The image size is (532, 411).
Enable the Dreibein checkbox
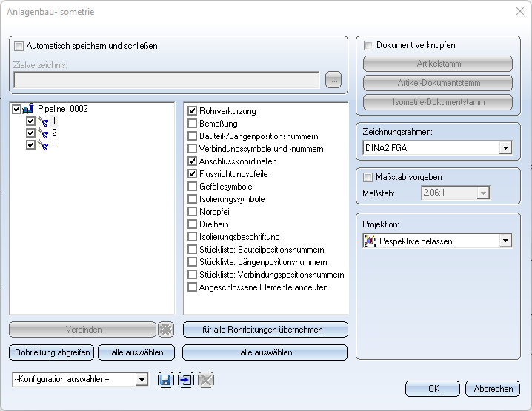coord(193,224)
